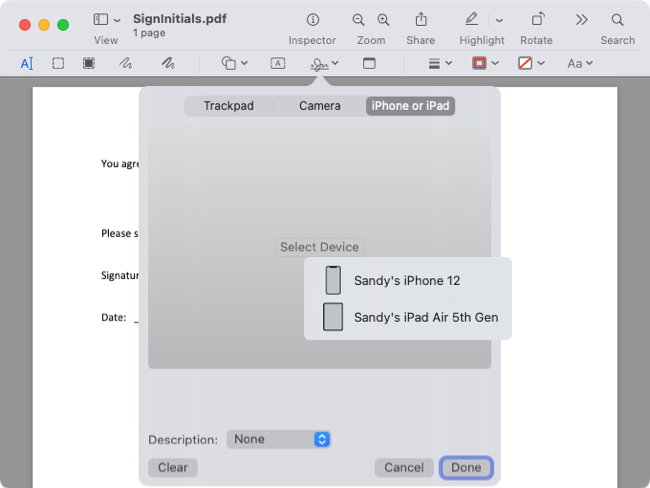Open the Search magnifier icon

tap(617, 19)
